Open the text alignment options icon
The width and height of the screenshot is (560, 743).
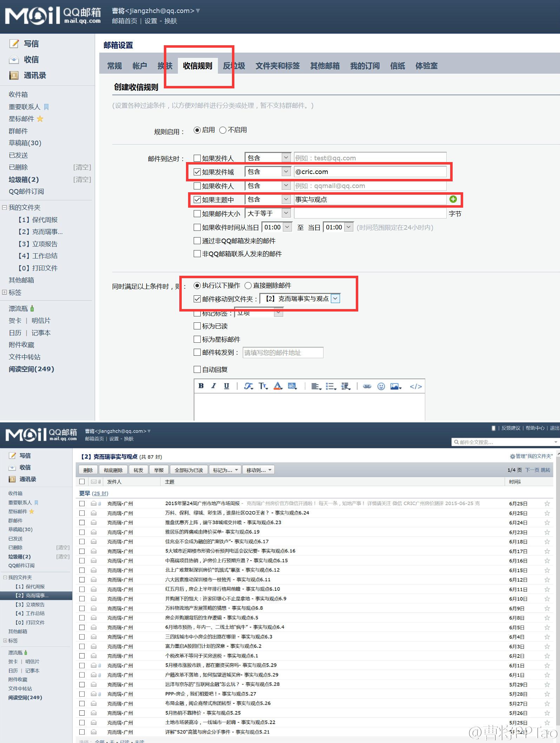316,386
